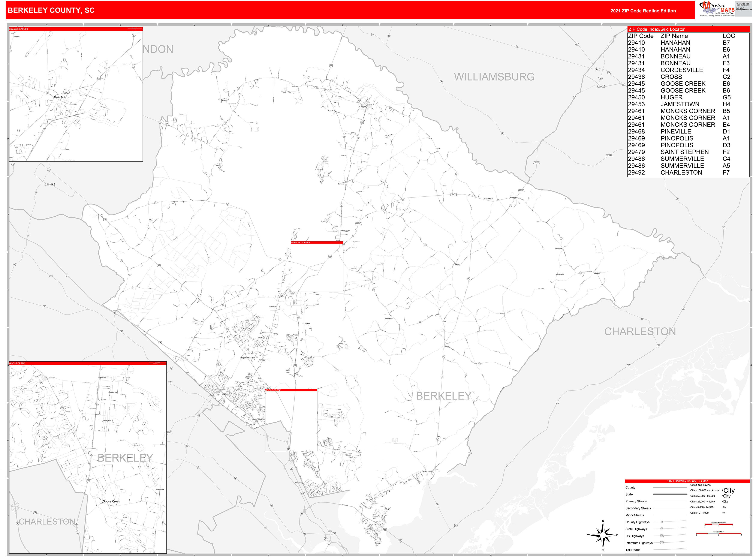
Task: Click the "Cities 10 - 4,999" legend entry
Action: (x=708, y=513)
